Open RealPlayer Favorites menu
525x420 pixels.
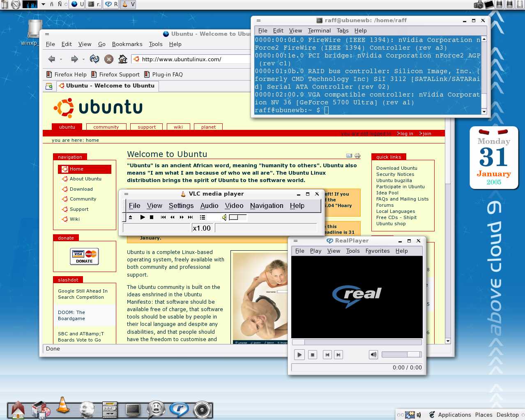coord(378,251)
